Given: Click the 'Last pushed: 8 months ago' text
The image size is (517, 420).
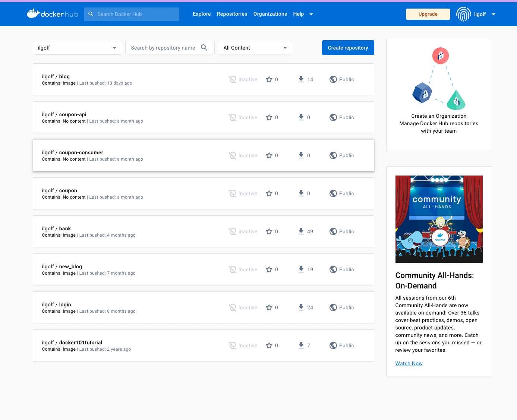Looking at the screenshot, I should [107, 311].
